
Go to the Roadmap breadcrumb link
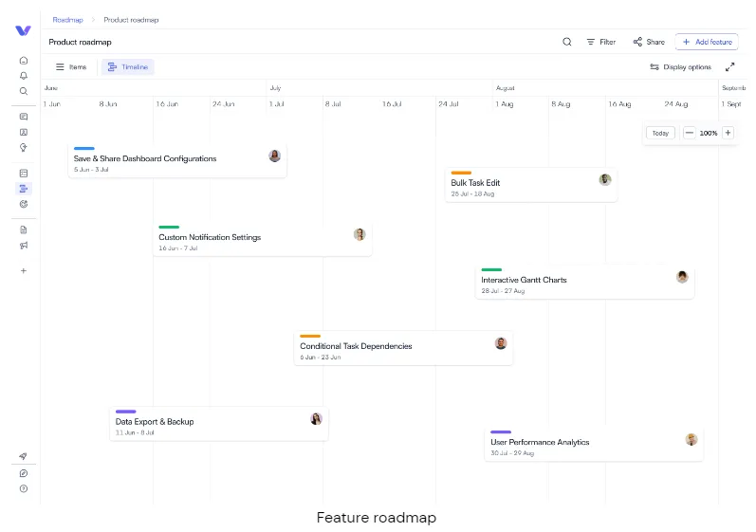pyautogui.click(x=67, y=20)
